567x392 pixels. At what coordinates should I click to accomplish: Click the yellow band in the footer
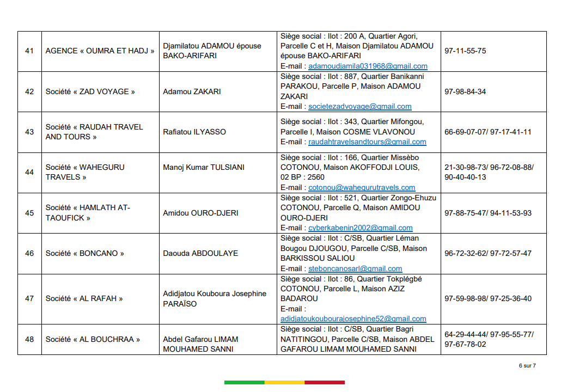[x=284, y=383]
